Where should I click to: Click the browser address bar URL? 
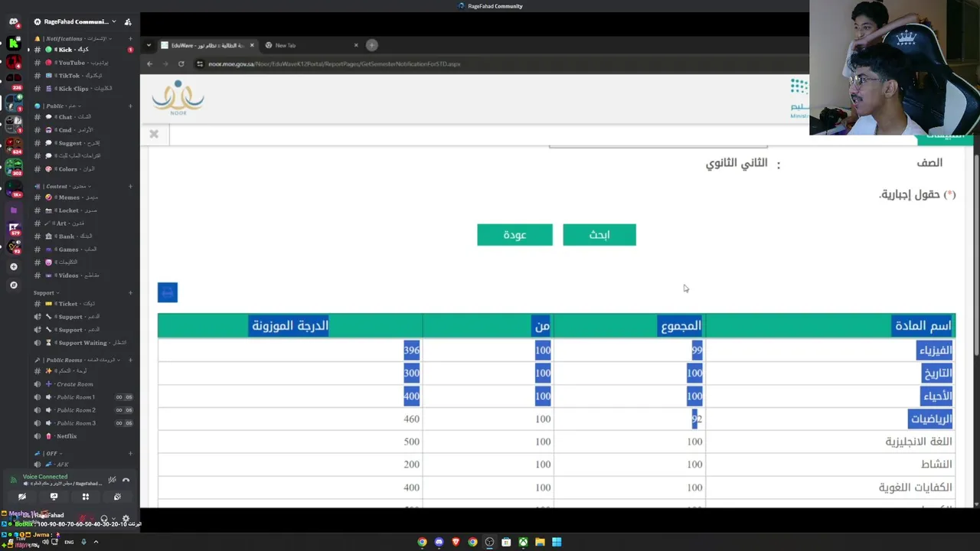(335, 64)
